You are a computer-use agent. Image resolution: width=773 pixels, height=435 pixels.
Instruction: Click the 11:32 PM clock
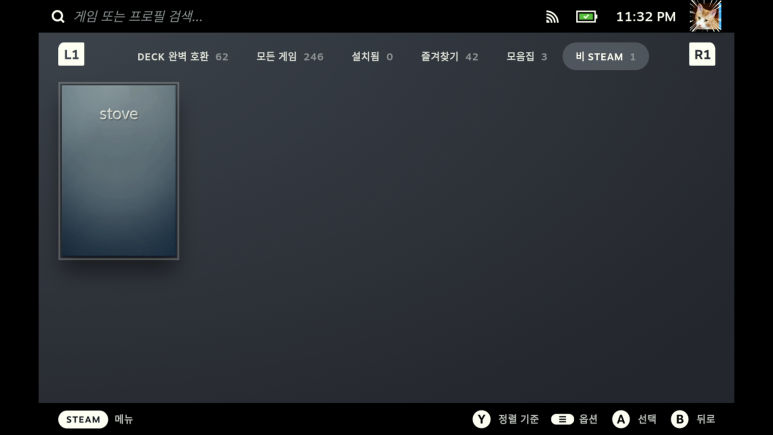(x=646, y=17)
